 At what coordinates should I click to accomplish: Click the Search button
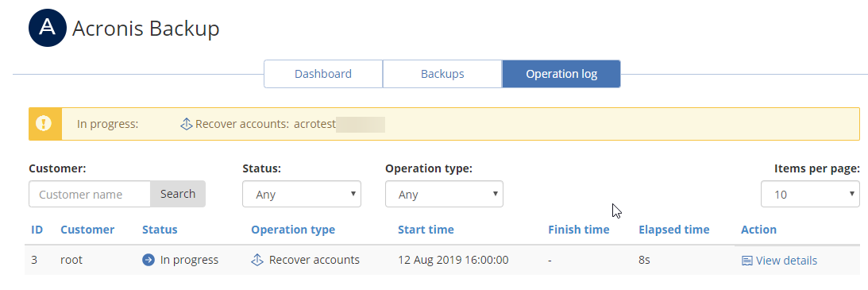pyautogui.click(x=178, y=194)
